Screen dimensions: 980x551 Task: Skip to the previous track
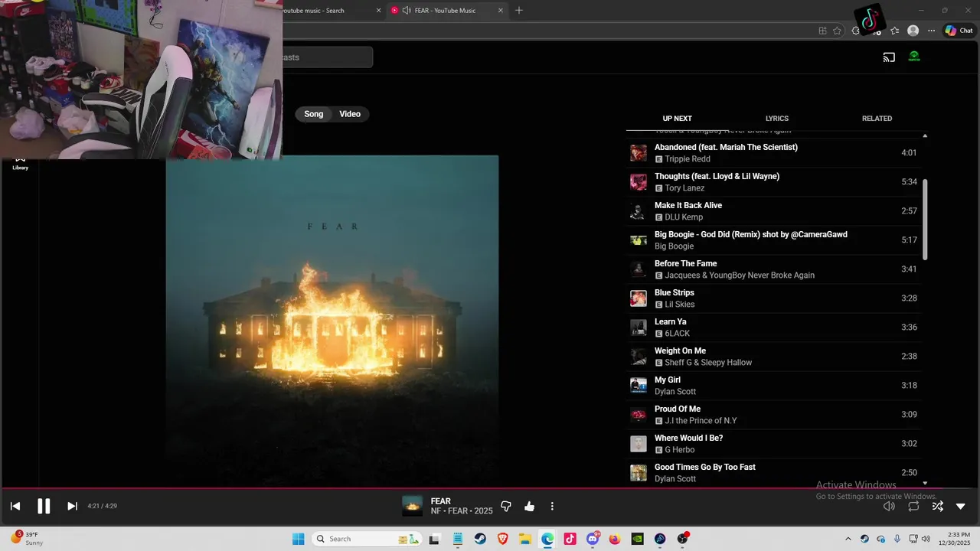click(x=15, y=506)
